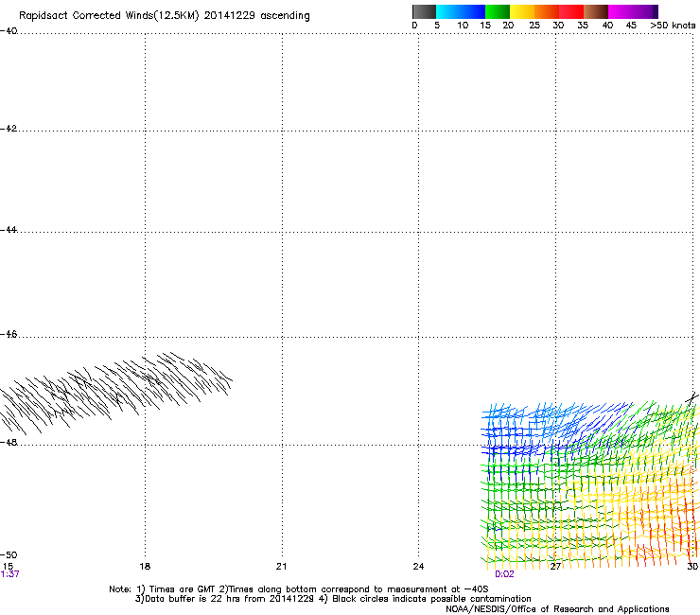Click the red 30-35 knots color band
The height and width of the screenshot is (615, 700).
tap(571, 11)
